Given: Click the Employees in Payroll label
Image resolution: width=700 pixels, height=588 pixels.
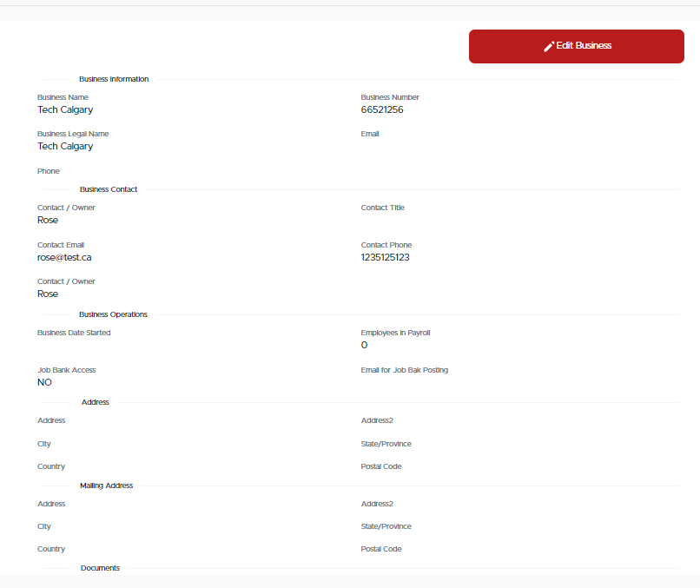Looking at the screenshot, I should coord(395,333).
